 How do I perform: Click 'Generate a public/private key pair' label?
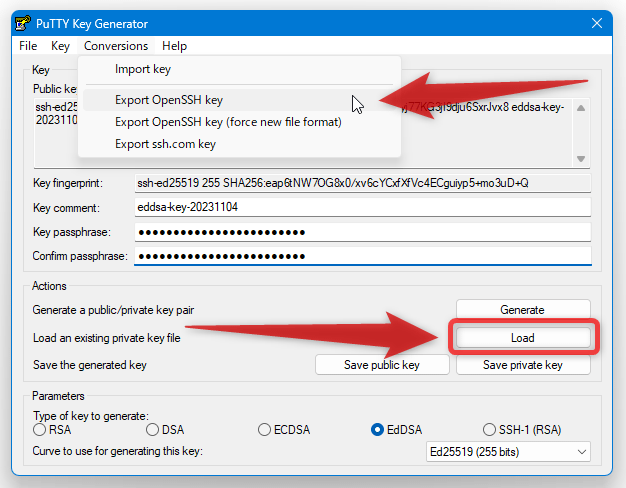tap(113, 310)
